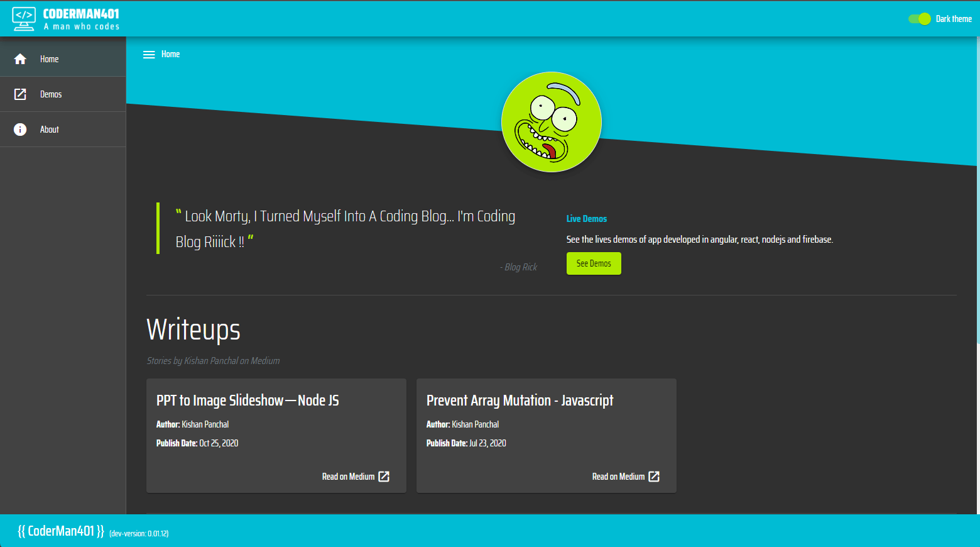Viewport: 980px width, 547px height.
Task: Click the 'Oct 25, 2020' publish date
Action: coord(219,443)
